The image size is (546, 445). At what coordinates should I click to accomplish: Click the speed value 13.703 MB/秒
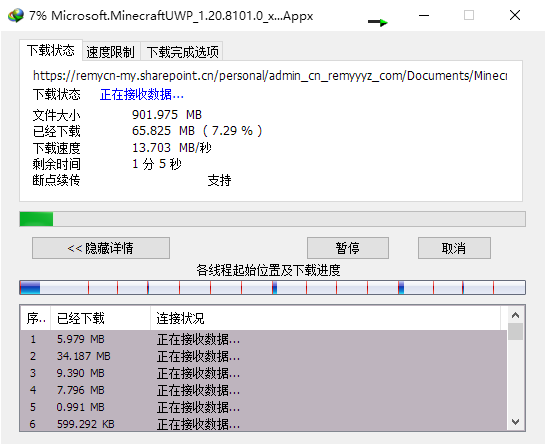(x=172, y=148)
